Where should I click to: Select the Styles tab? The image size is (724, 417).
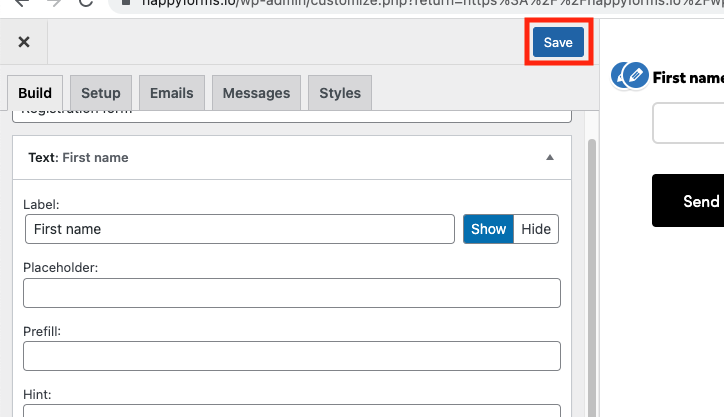click(340, 93)
